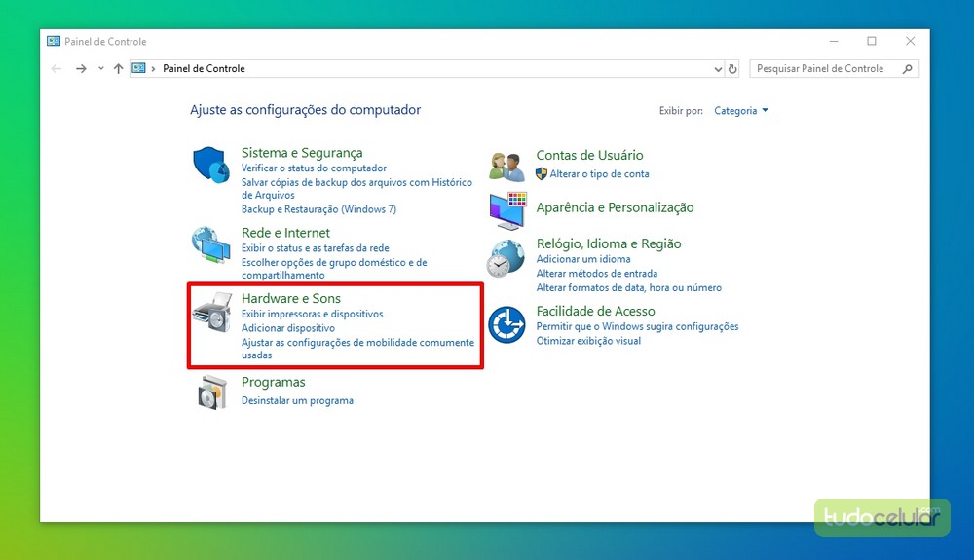Open the Categoria view dropdown
This screenshot has width=974, height=560.
point(740,111)
